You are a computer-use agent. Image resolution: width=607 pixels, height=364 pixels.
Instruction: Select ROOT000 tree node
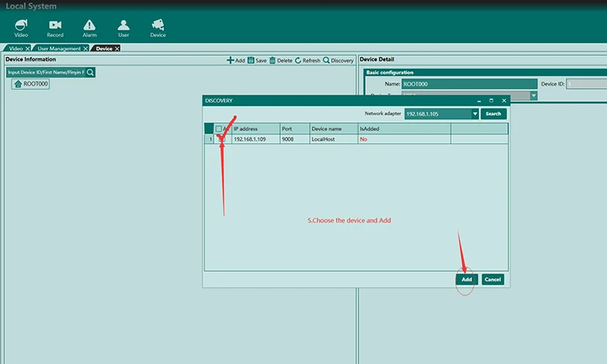coord(31,84)
